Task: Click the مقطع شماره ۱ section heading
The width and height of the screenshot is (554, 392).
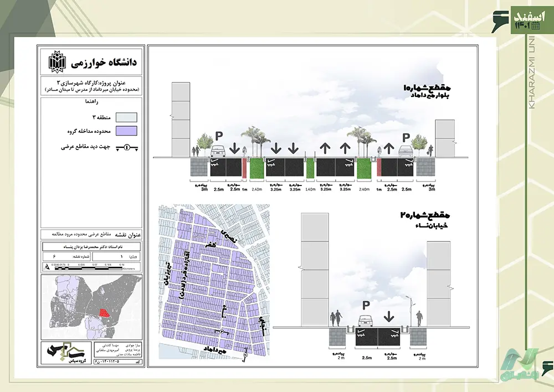Action: tap(428, 88)
